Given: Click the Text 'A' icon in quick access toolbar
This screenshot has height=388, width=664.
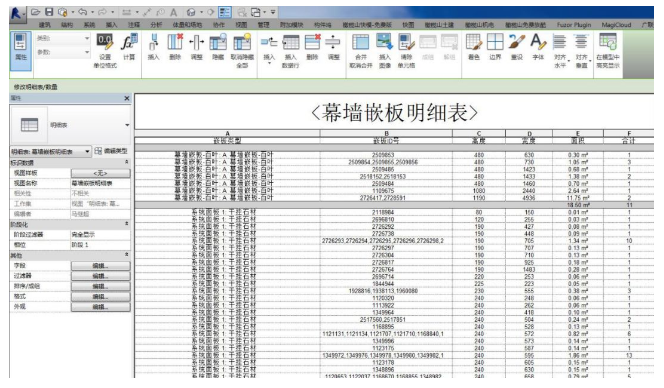Looking at the screenshot, I should 173,12.
